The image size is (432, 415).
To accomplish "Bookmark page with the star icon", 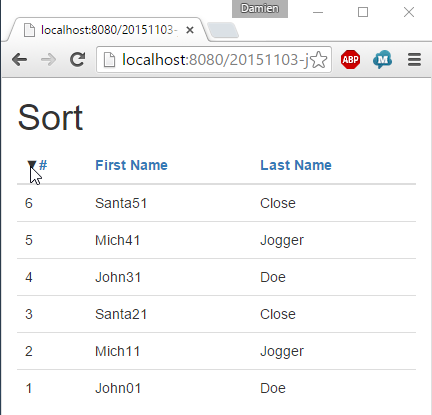I will click(x=319, y=60).
